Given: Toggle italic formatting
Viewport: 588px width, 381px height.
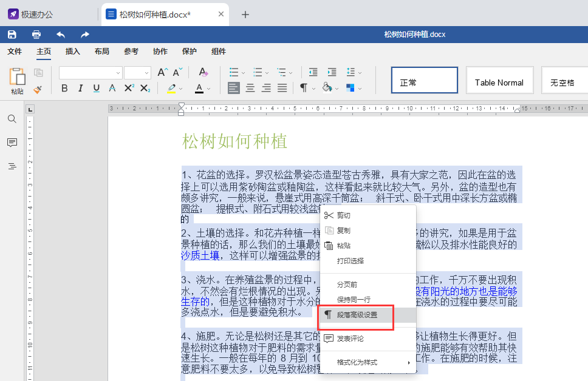Looking at the screenshot, I should coord(81,89).
